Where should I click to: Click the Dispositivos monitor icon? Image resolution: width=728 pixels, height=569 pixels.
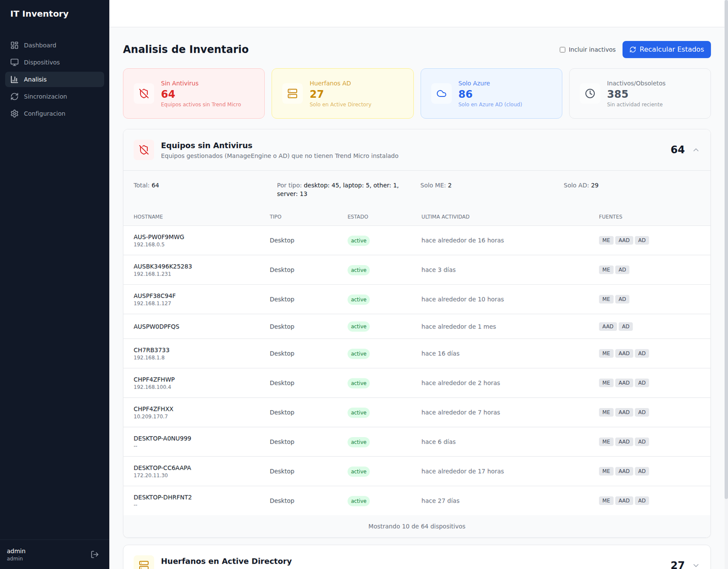coord(15,62)
